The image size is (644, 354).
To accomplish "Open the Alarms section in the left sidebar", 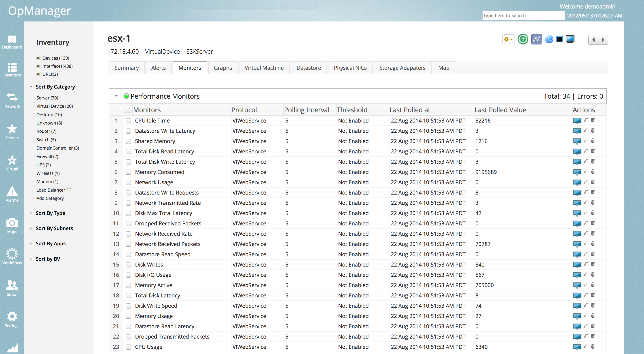I will 12,195.
